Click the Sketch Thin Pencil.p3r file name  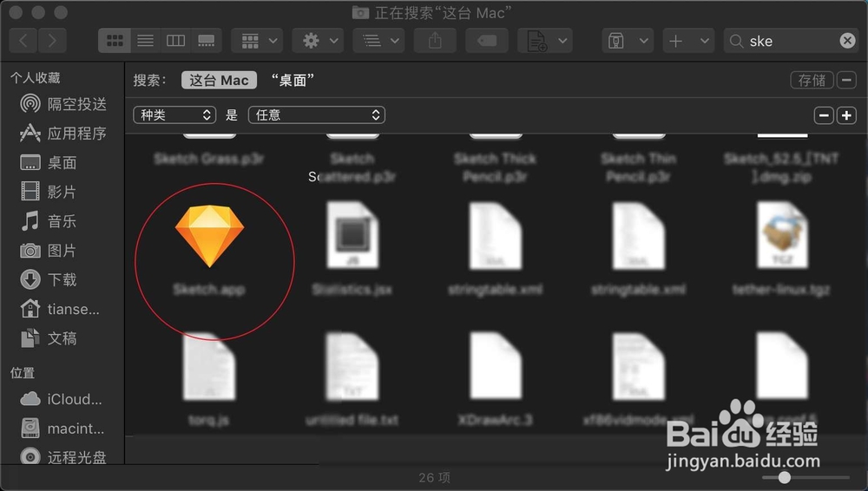tap(638, 167)
